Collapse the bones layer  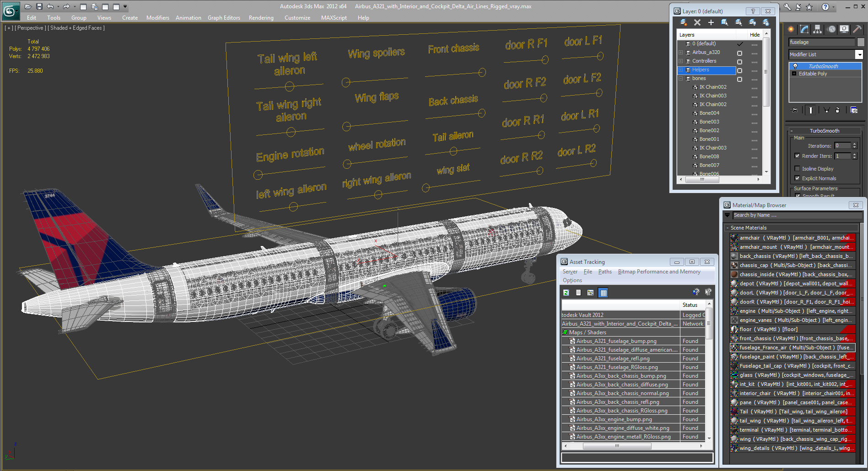(681, 78)
